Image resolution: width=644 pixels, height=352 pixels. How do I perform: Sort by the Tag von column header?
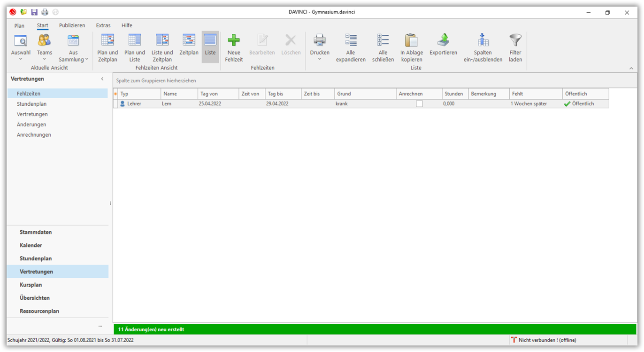coord(218,94)
